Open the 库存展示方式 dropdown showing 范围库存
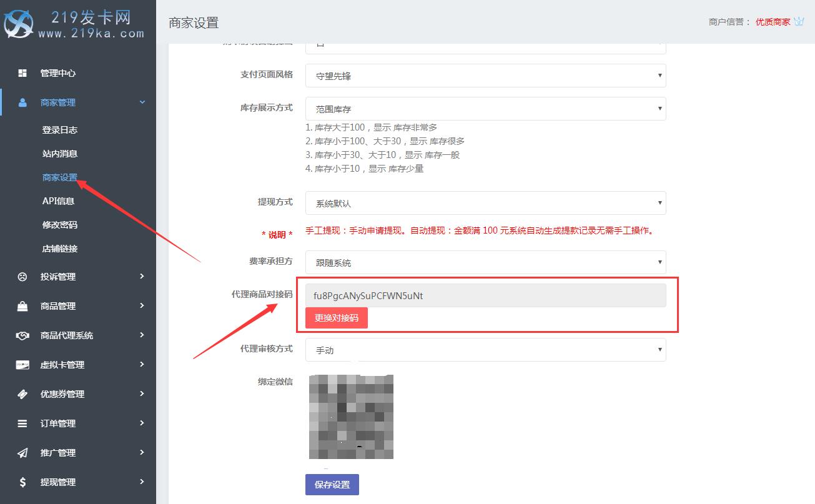 (x=485, y=109)
